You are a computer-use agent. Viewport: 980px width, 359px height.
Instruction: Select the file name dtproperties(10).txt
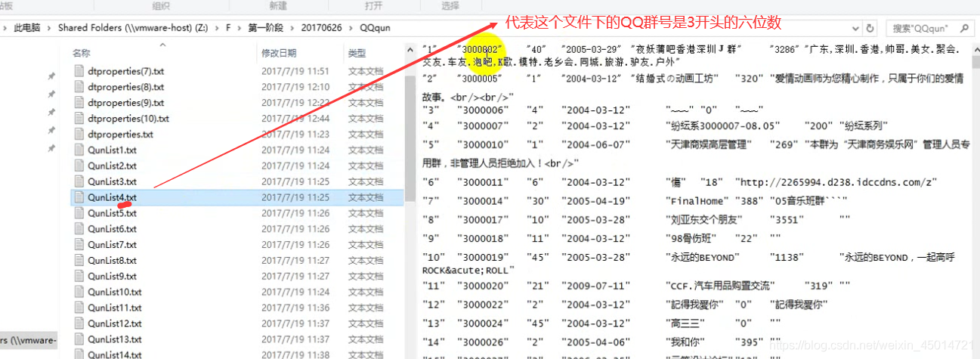point(128,119)
